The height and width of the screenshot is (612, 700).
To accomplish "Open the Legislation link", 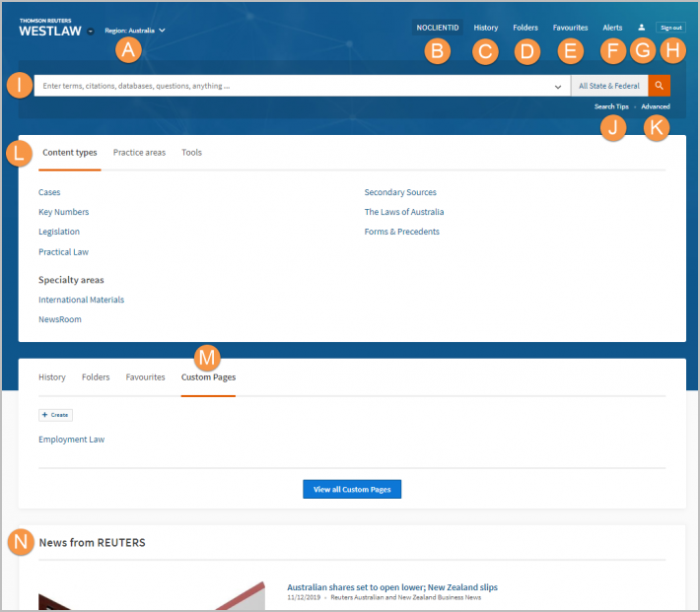I will click(x=59, y=232).
